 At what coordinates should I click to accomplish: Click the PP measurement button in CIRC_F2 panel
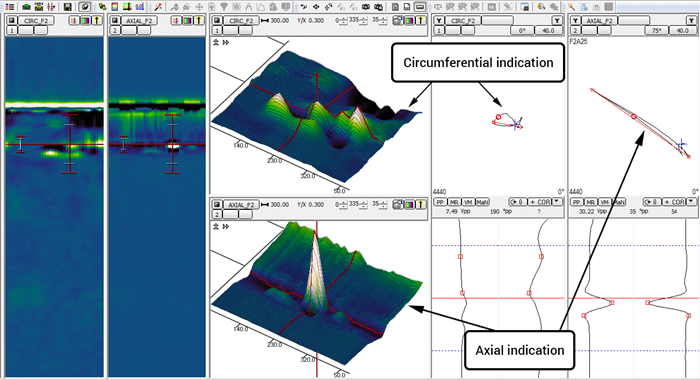click(x=440, y=202)
